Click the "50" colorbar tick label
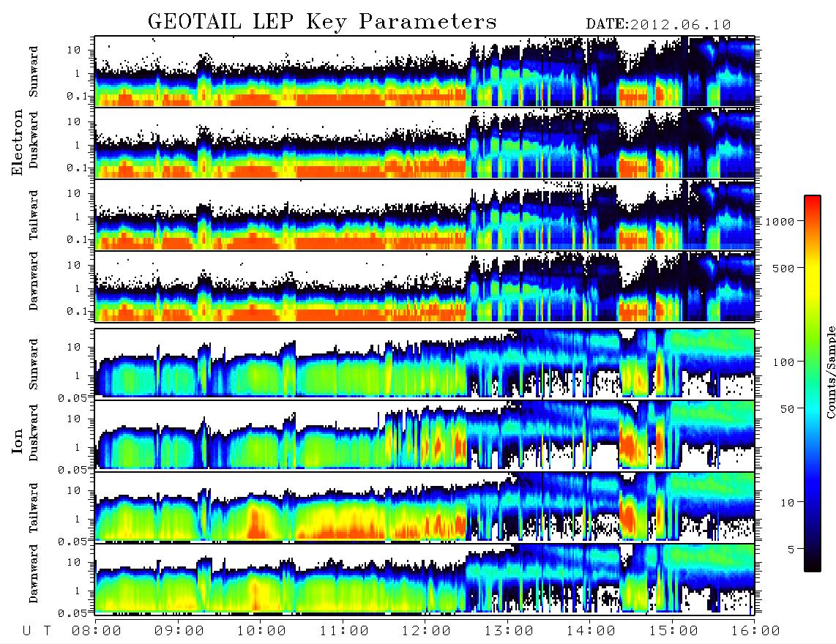This screenshot has width=836, height=644. (788, 409)
